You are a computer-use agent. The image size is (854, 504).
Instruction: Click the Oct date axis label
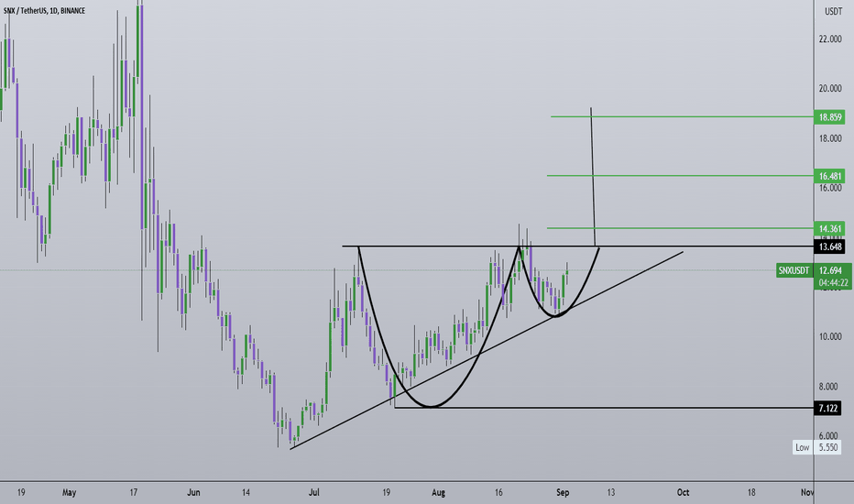click(x=683, y=493)
